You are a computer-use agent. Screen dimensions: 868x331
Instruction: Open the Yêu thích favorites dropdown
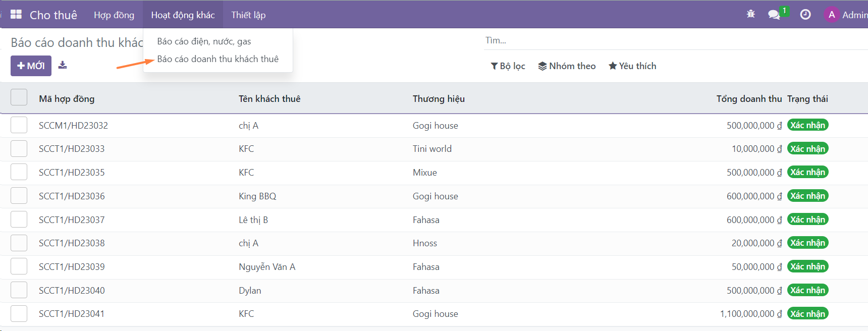632,66
